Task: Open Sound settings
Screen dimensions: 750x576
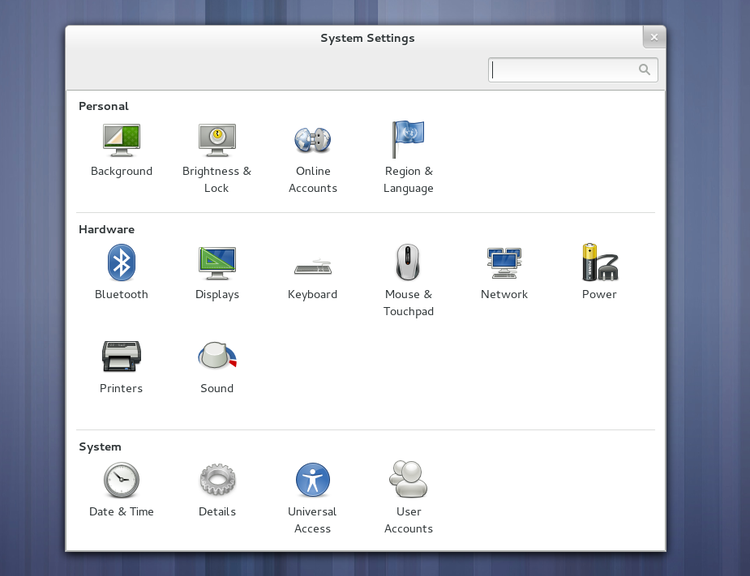Action: [216, 357]
